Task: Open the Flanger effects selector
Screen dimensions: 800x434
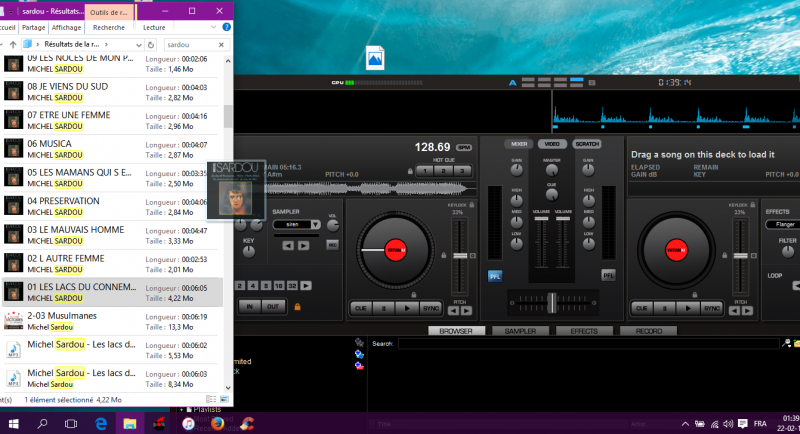Action: coord(782,224)
